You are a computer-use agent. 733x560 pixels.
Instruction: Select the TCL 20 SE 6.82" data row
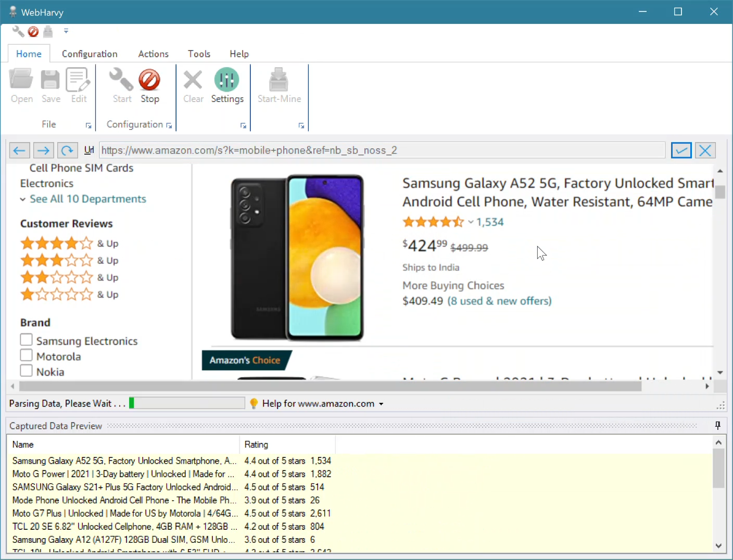(360, 526)
